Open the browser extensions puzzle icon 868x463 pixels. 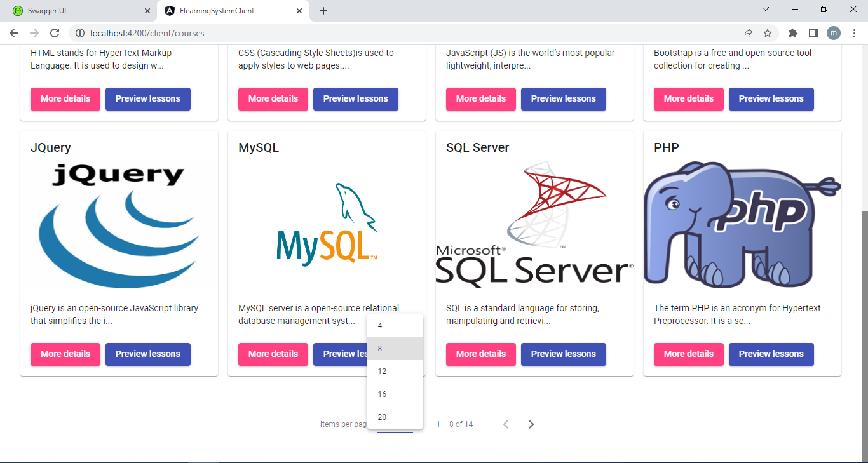tap(792, 33)
